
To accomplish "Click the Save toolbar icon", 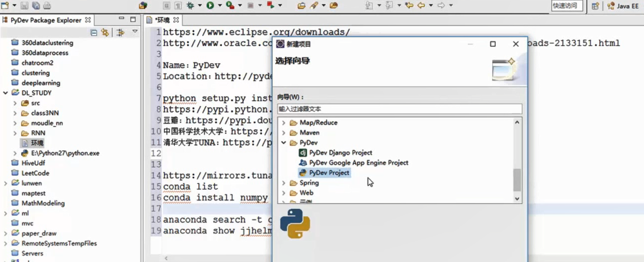I will pos(24,5).
